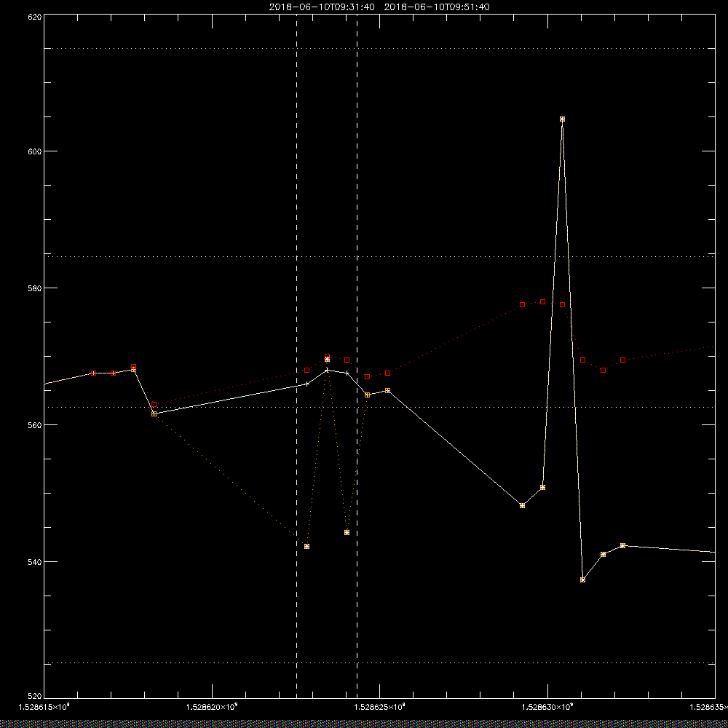Select orange marker near 544 between dashed lines

pyautogui.click(x=347, y=533)
